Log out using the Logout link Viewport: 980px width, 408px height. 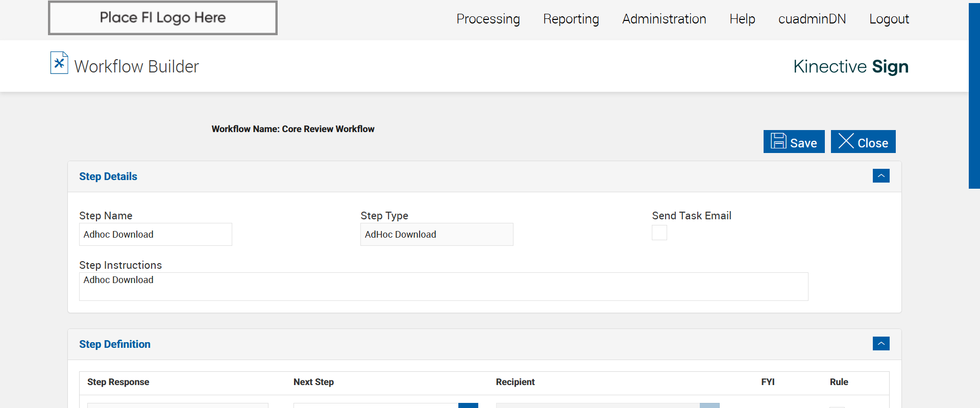click(x=889, y=19)
